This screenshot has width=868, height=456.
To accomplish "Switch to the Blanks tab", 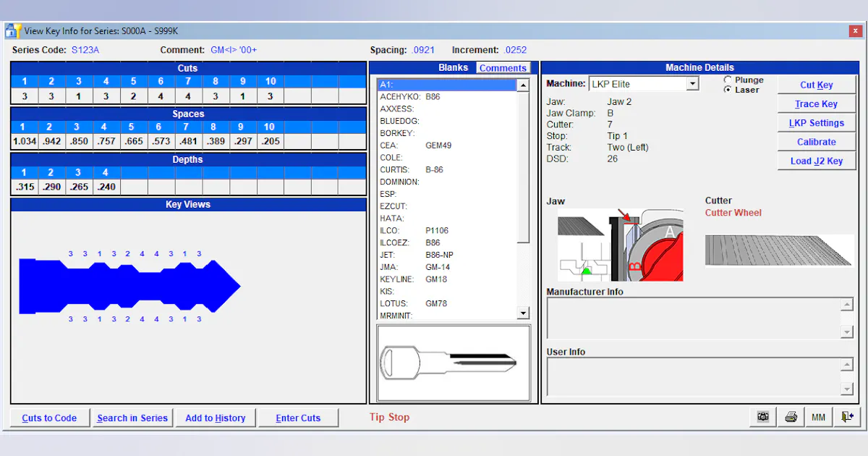I will pos(453,68).
